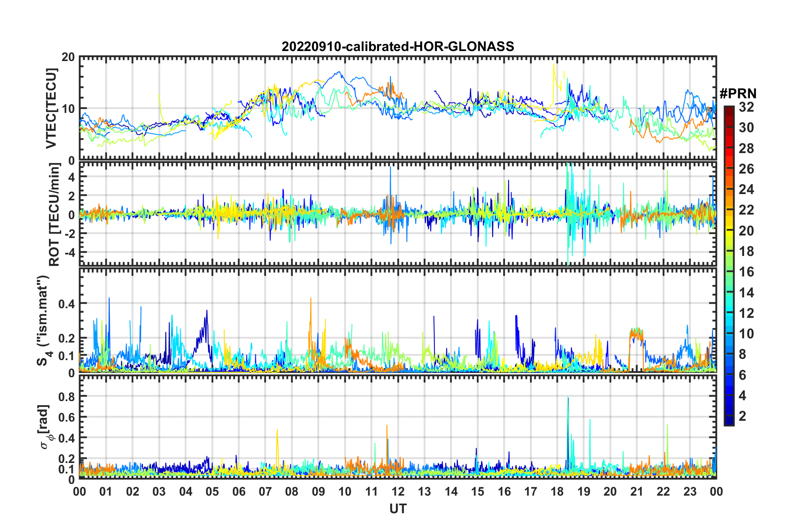Click the sigma phi [rad] axis label
This screenshot has height=532, width=796.
coord(45,427)
